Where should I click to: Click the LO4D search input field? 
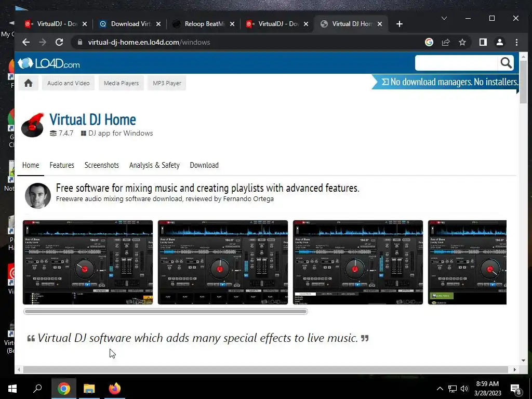click(456, 63)
